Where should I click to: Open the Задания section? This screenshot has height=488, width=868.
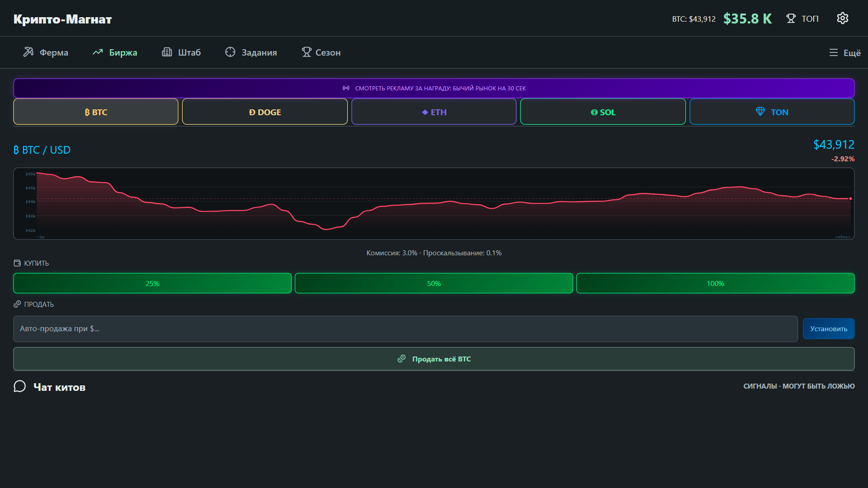tap(251, 52)
